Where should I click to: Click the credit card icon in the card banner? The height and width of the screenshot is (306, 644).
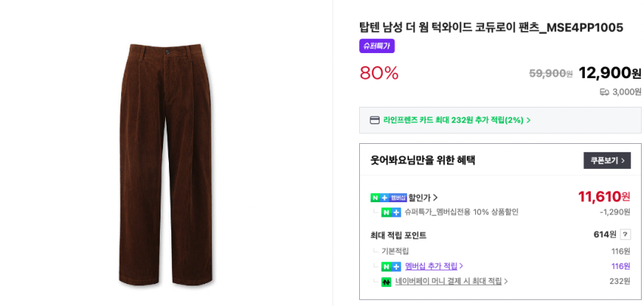(x=374, y=120)
